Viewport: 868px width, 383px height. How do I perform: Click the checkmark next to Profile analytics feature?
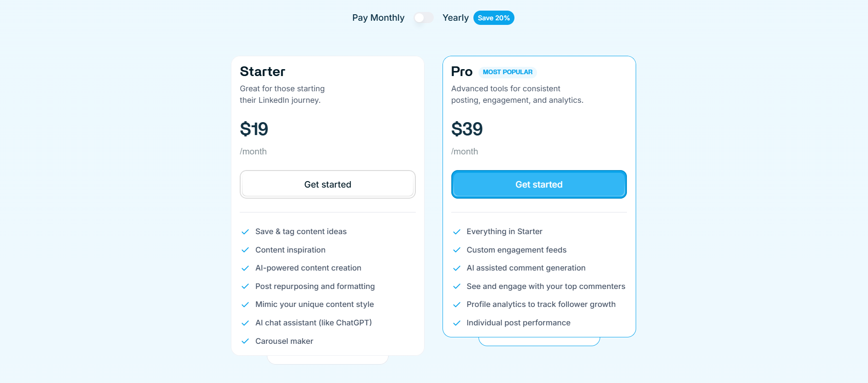pyautogui.click(x=456, y=304)
